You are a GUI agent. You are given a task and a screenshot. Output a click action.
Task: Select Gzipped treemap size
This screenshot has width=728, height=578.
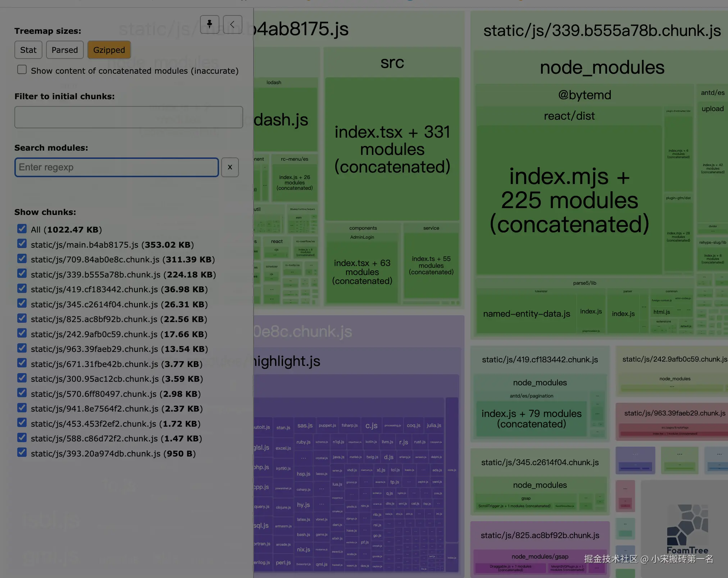click(x=109, y=50)
